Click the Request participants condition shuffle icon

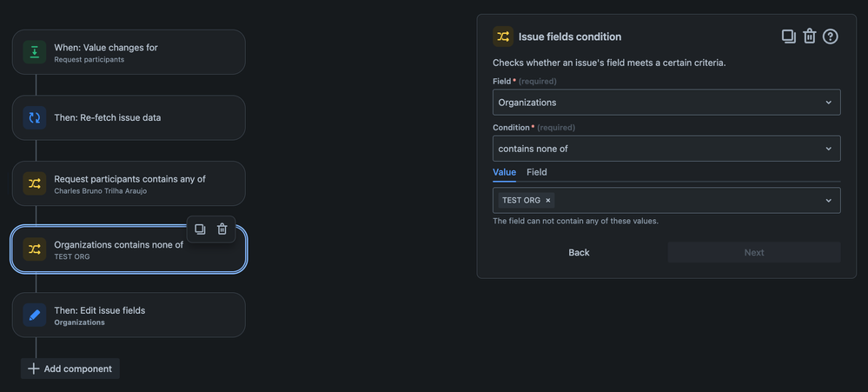click(34, 183)
